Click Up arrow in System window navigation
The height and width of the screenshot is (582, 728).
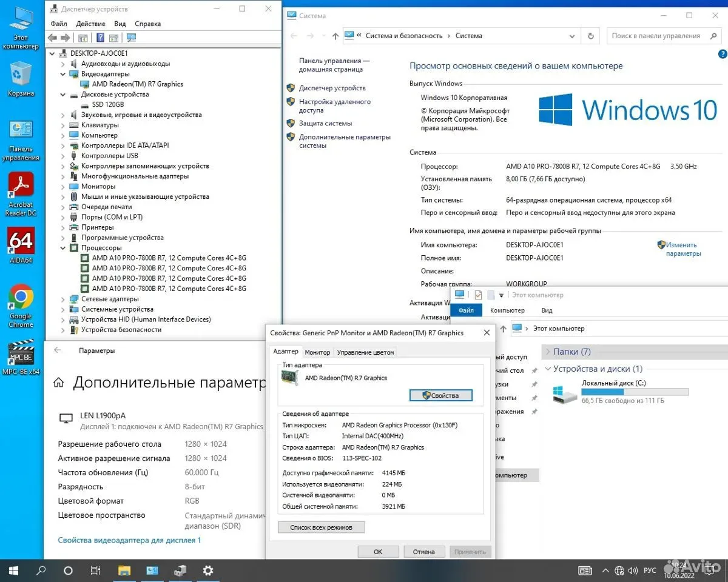point(335,36)
